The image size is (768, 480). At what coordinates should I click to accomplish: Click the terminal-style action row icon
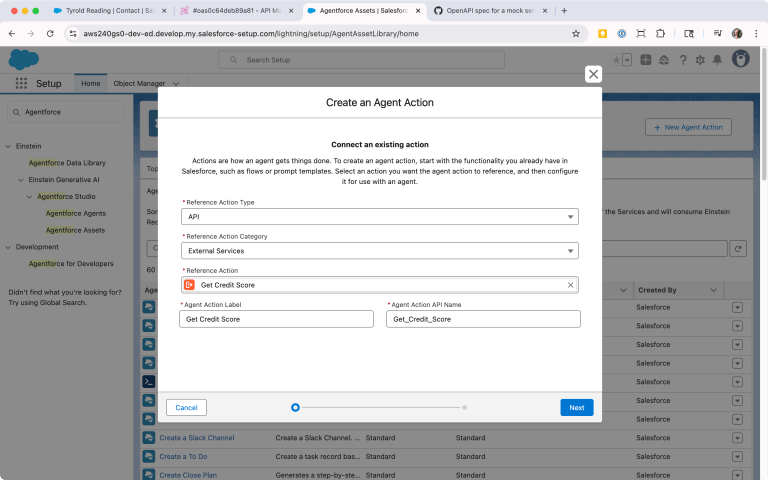click(x=149, y=382)
